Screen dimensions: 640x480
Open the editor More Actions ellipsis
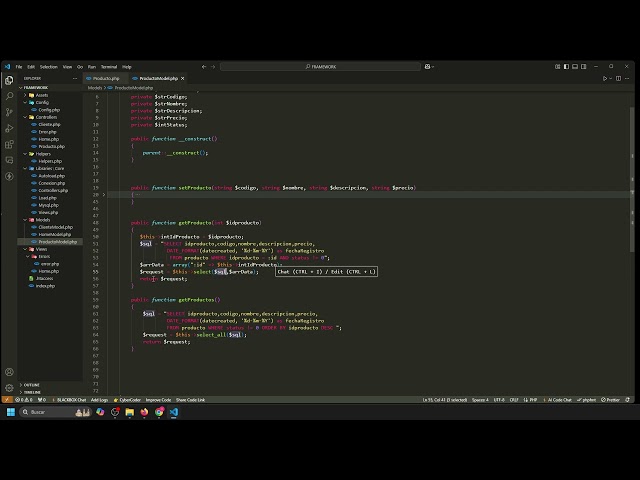(627, 78)
